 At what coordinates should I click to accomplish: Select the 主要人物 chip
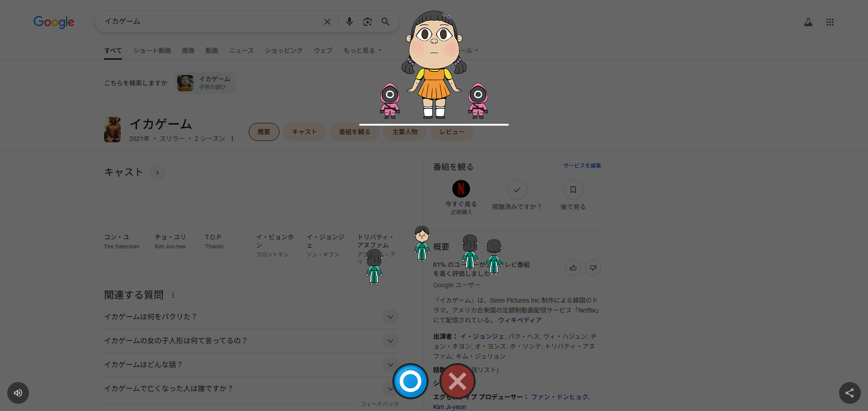coord(405,132)
